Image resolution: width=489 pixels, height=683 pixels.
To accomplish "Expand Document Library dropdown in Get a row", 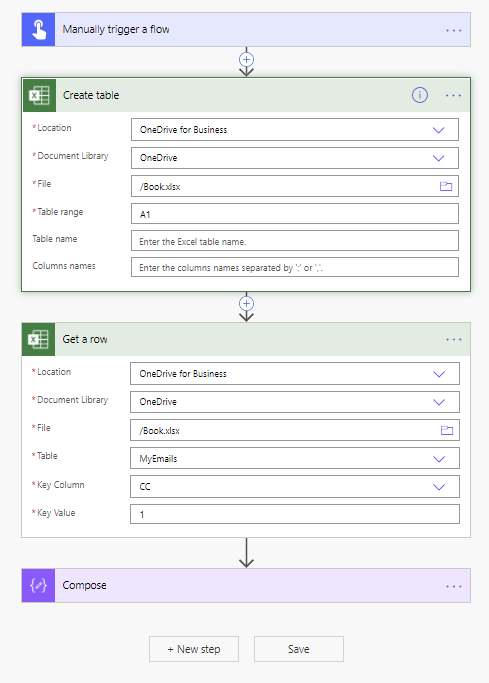I will (439, 402).
